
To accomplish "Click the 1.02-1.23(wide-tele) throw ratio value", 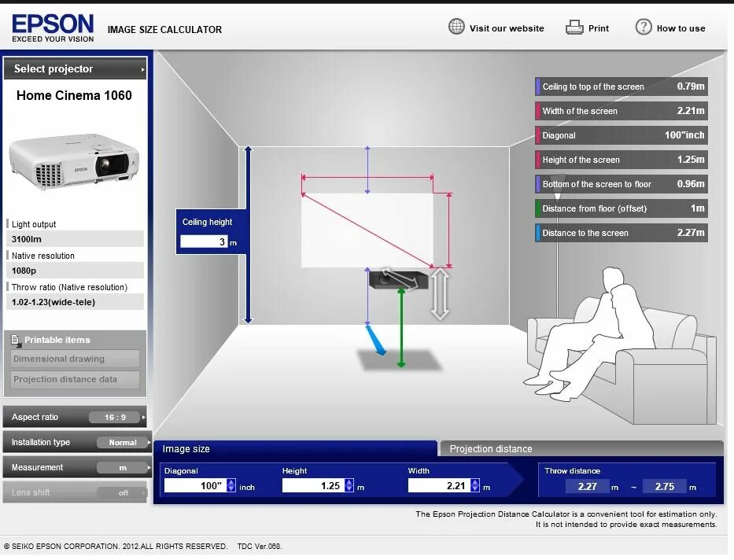I will (x=75, y=302).
